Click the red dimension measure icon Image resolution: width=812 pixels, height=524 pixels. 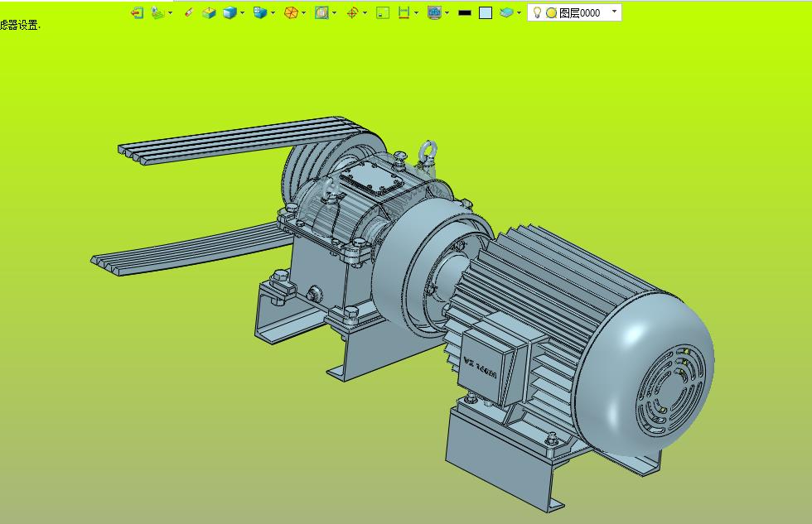[x=404, y=12]
